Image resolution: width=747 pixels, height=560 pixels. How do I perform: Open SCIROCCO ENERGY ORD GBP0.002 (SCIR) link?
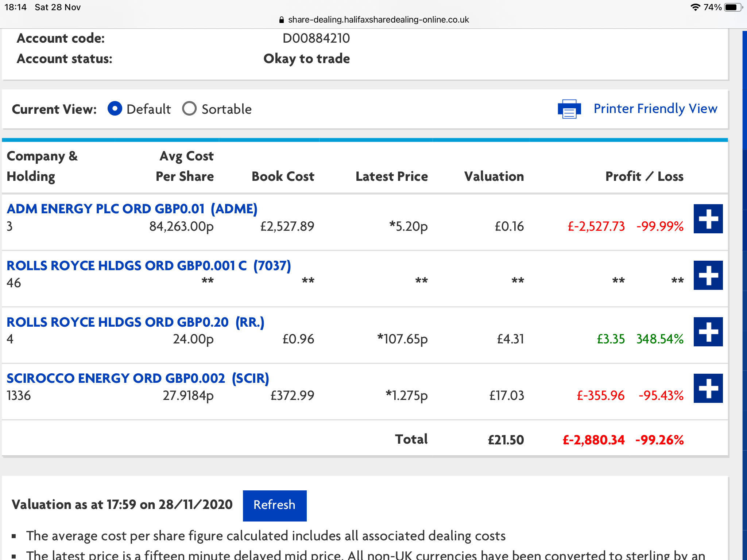[138, 378]
